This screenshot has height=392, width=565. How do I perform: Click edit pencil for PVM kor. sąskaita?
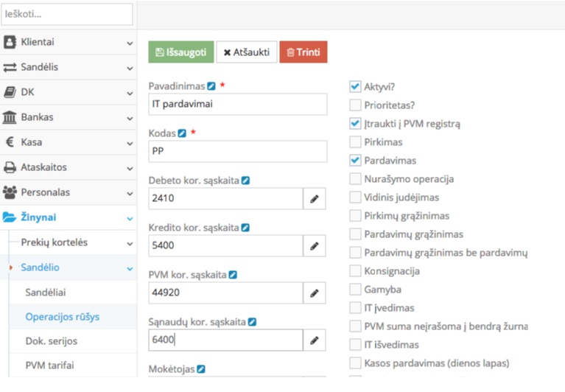[314, 293]
